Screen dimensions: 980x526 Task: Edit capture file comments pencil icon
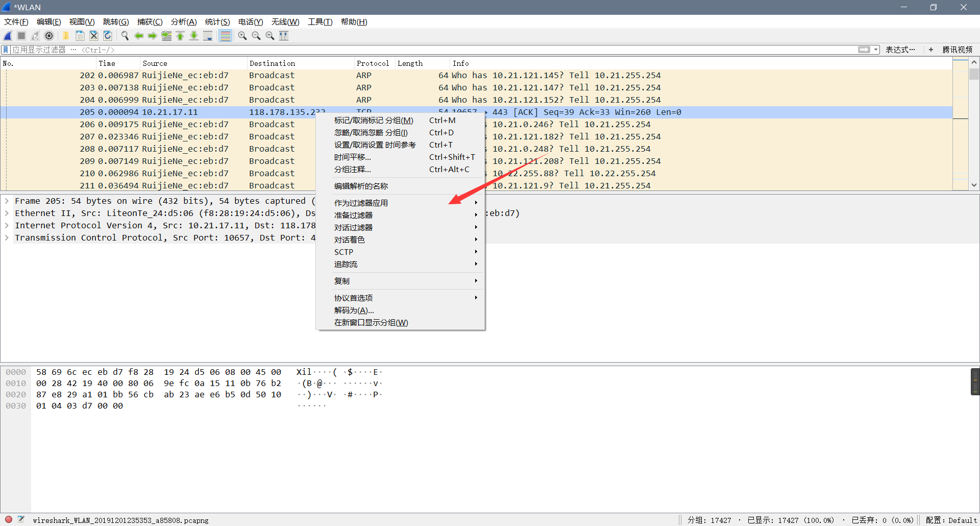pos(21,520)
